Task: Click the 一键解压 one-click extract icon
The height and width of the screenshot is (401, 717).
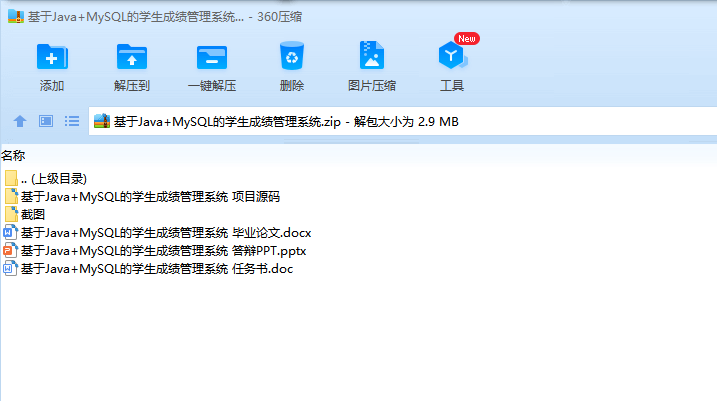Action: [x=212, y=57]
